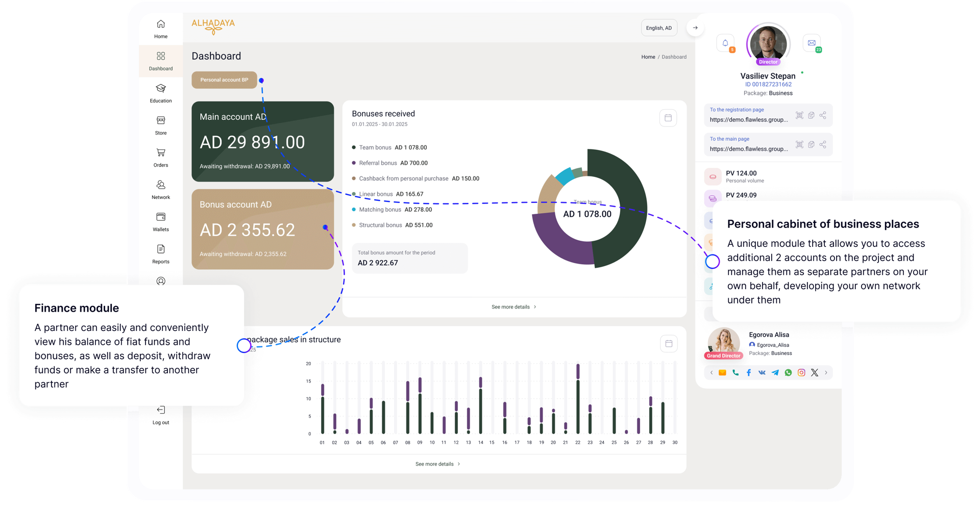
Task: Select the Personal account BP tab
Action: (224, 80)
